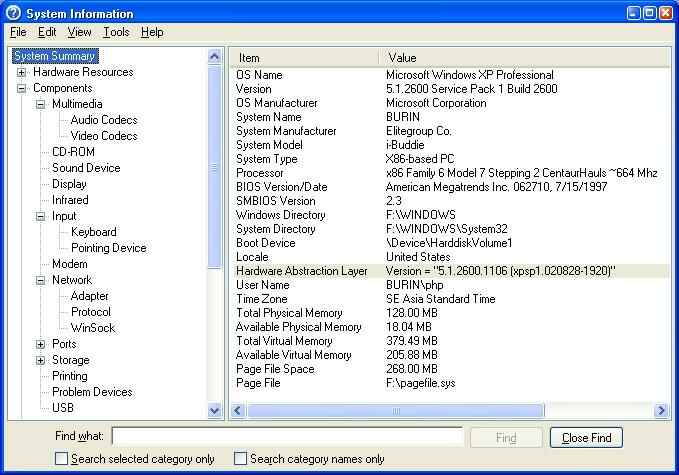The height and width of the screenshot is (475, 679).
Task: Open the Help menu
Action: coord(152,32)
